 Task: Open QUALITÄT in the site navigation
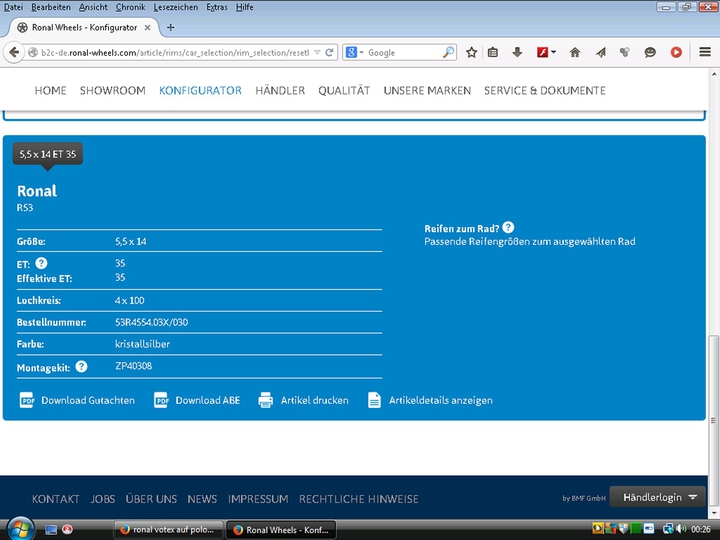click(x=344, y=90)
